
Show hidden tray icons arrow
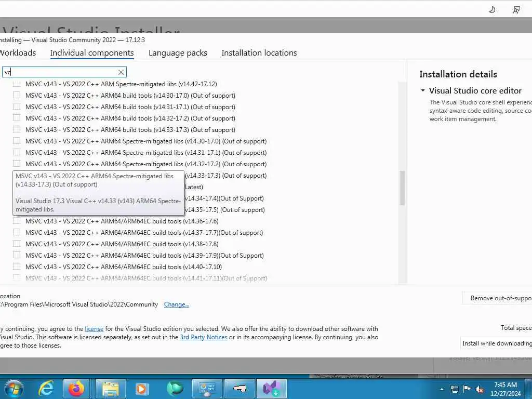(442, 389)
